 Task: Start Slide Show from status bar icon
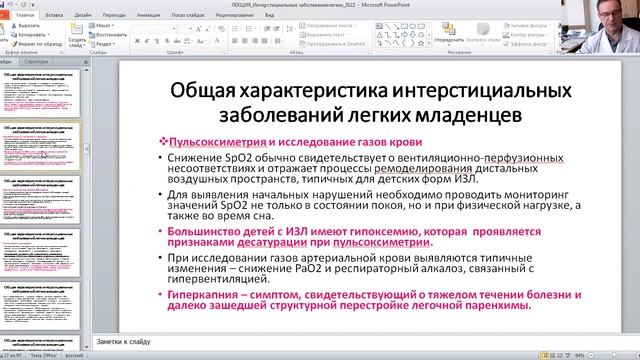[x=567, y=356]
